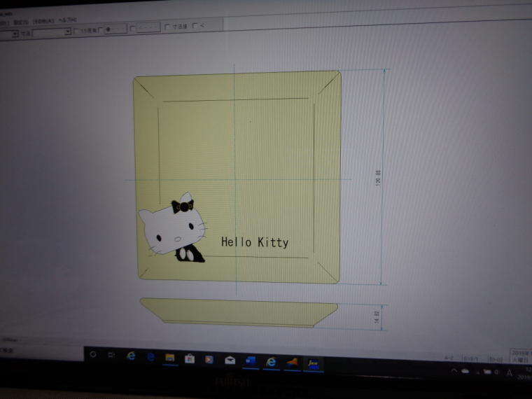Open the Mail envelope icon on taskbar
This screenshot has height=399, width=532.
coord(230,360)
